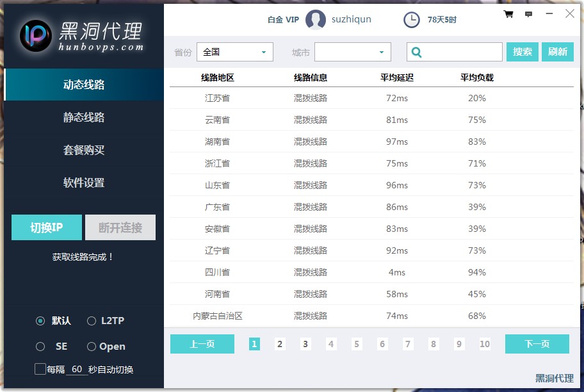
Task: Switch to 静态线路 tab
Action: click(84, 117)
